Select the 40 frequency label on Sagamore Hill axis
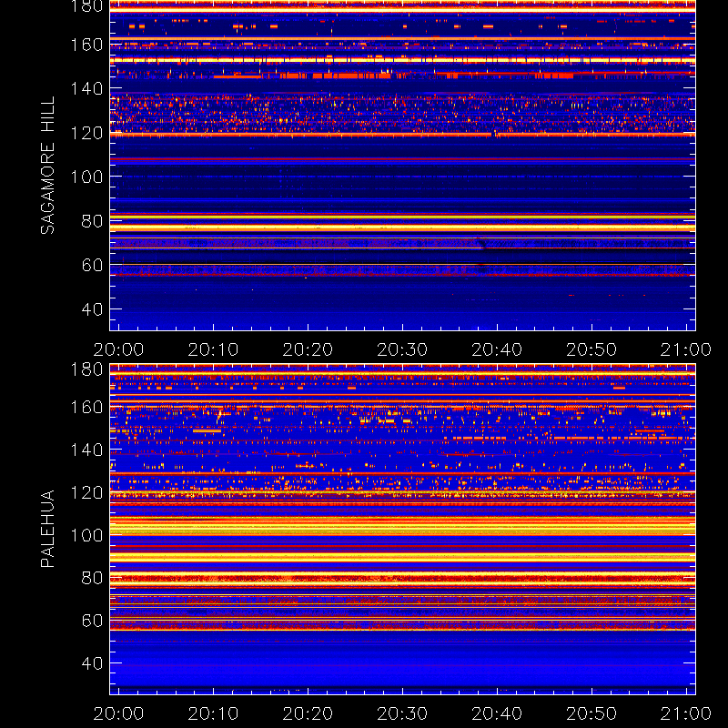Screen dimensions: 728x728 pyautogui.click(x=92, y=309)
